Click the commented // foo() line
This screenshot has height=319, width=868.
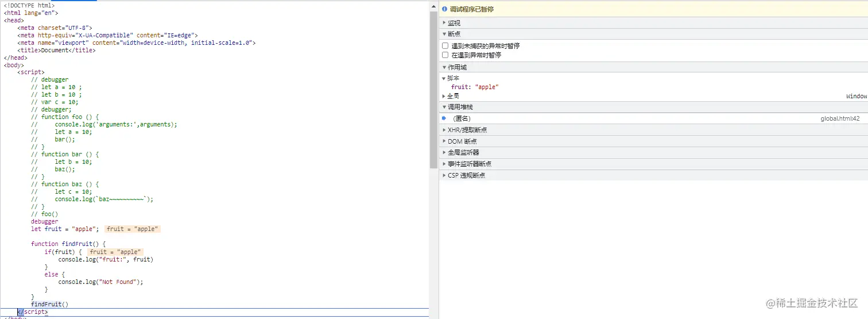pos(45,214)
